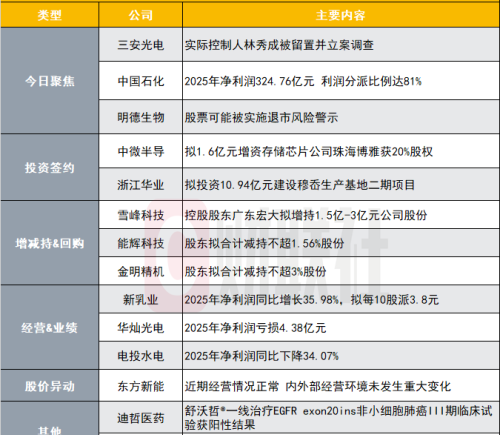
Task: Click the 净利润同比增长35.98% content cell
Action: [x=341, y=300]
